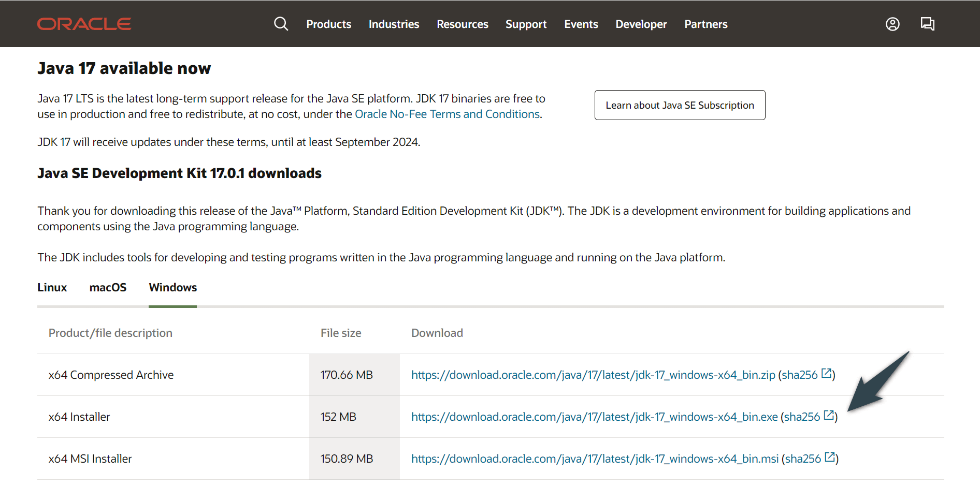Expand the Resources menu
Viewport: 980px width, 487px height.
pos(462,24)
